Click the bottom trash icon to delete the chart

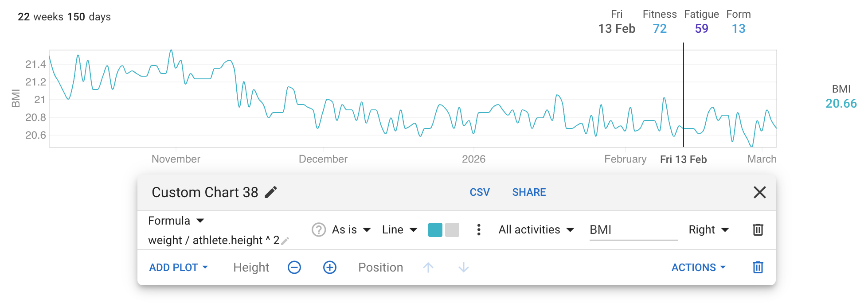pyautogui.click(x=758, y=267)
